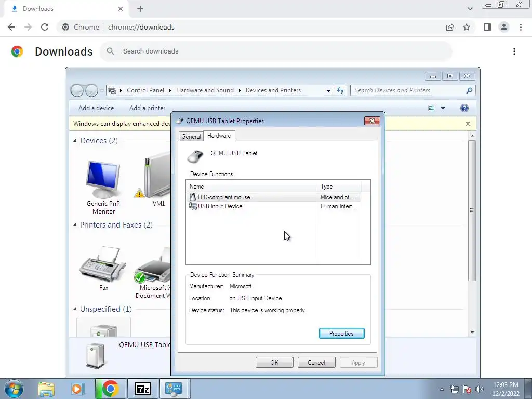Click the network tray icon
Image resolution: width=532 pixels, height=399 pixels.
click(x=454, y=389)
